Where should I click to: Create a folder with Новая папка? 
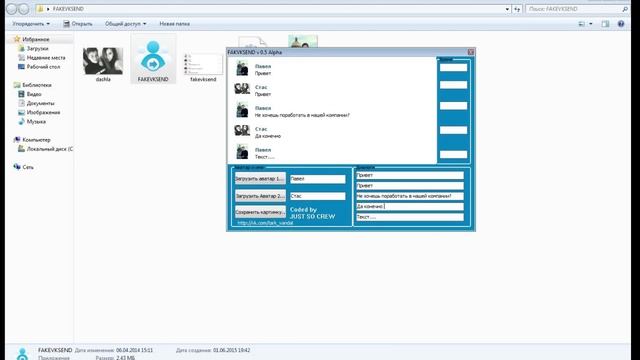[x=174, y=24]
